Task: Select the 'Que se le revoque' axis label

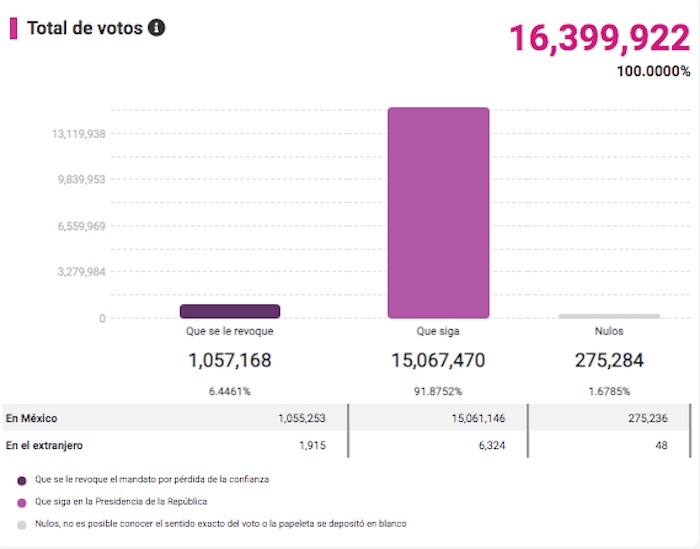Action: click(x=230, y=330)
